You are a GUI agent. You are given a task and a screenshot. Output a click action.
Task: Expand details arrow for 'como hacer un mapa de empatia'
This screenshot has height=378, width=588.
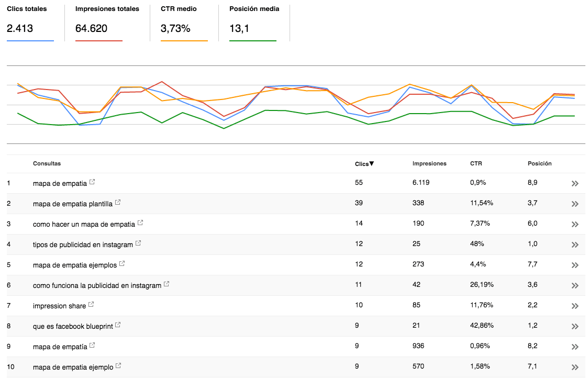[x=575, y=224]
